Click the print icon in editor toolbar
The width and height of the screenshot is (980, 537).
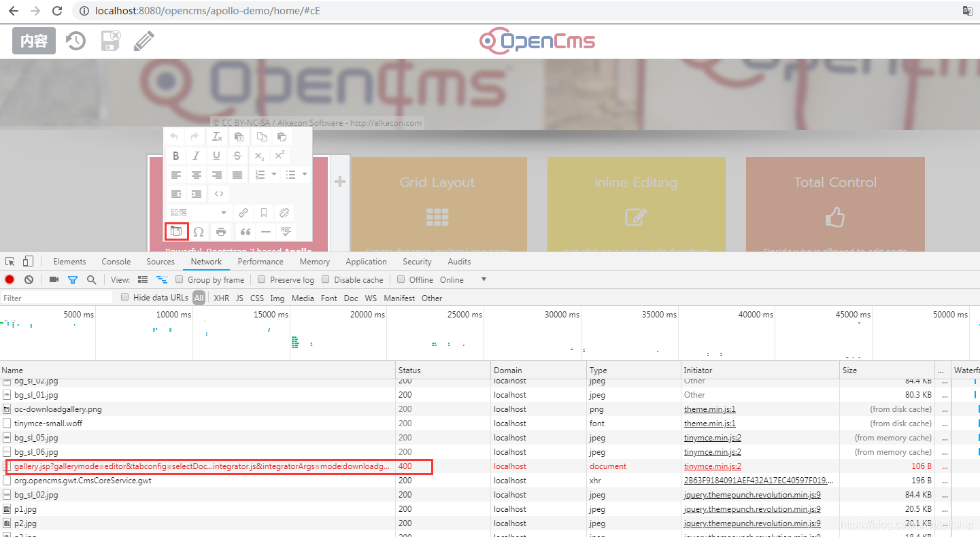[x=221, y=232]
